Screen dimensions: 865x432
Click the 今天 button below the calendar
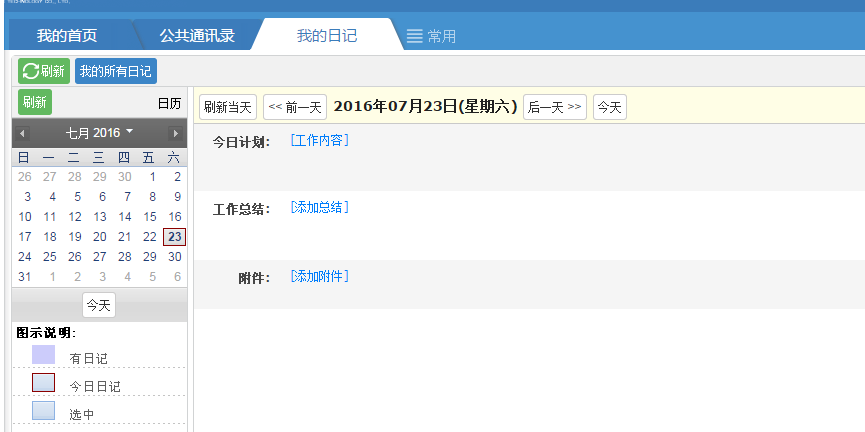(99, 305)
